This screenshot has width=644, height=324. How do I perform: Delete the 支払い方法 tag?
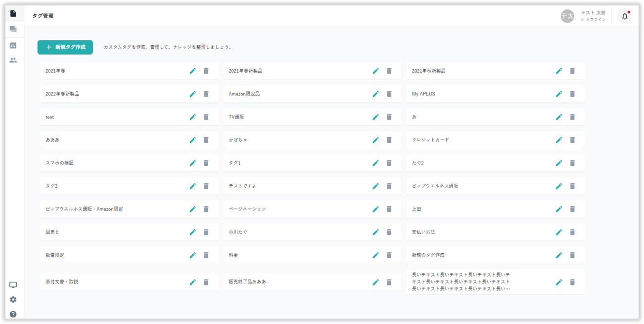click(572, 232)
